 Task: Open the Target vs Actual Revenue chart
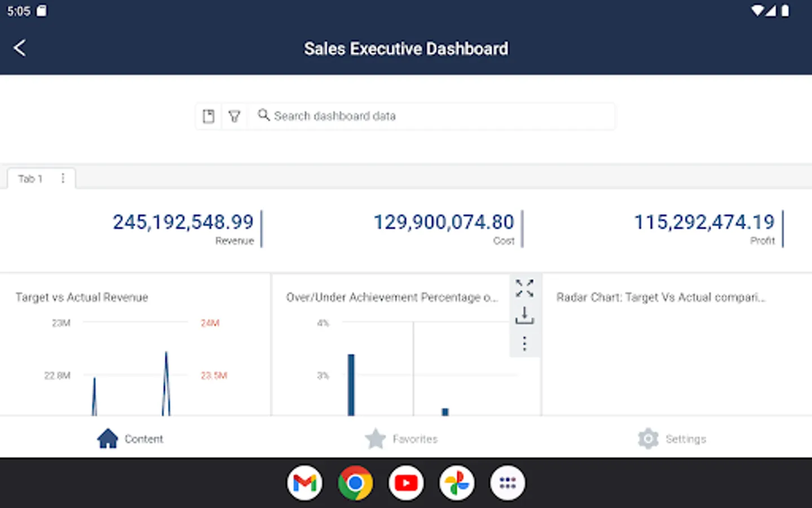pyautogui.click(x=82, y=297)
